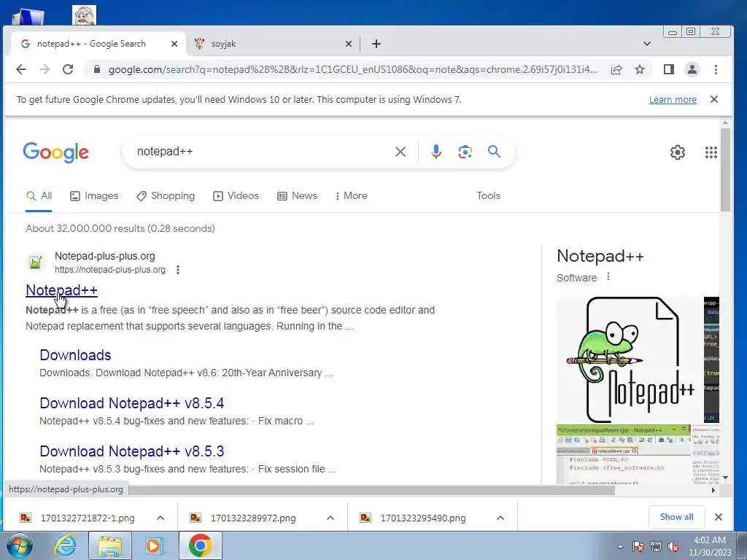The height and width of the screenshot is (560, 747).
Task: Expand options for 1701323295490.png download
Action: click(500, 518)
